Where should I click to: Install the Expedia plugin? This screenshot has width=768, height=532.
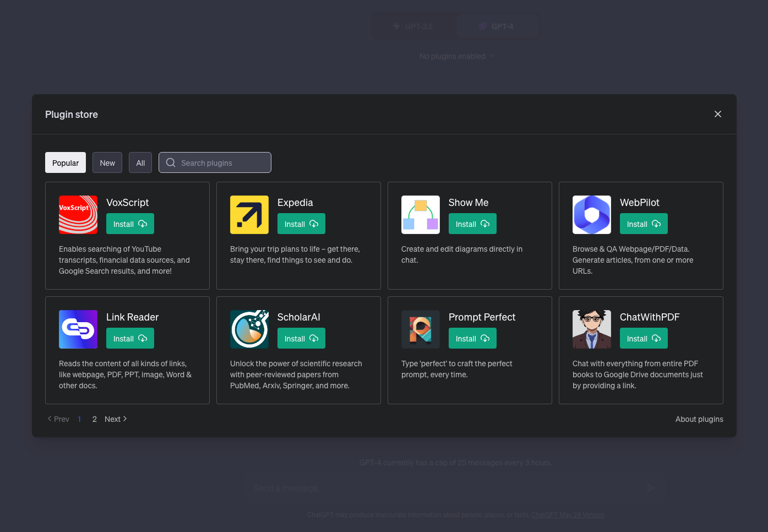[x=301, y=224]
